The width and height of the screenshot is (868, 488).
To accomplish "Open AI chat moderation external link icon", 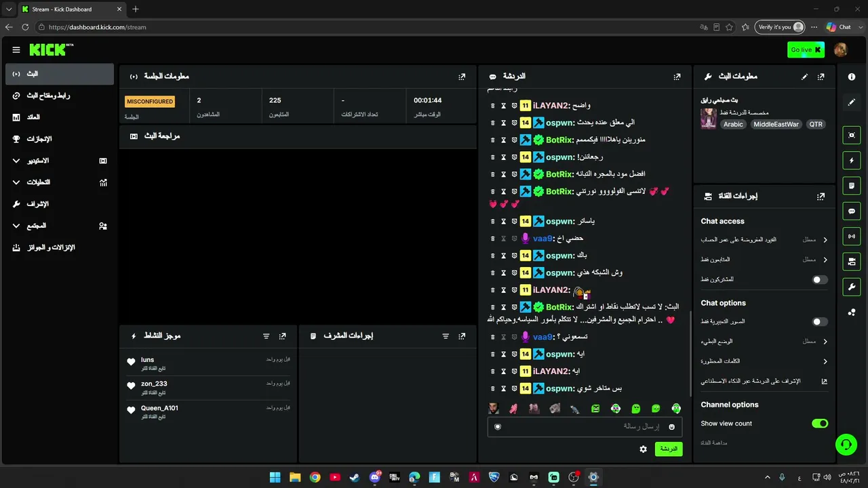I will (x=825, y=381).
